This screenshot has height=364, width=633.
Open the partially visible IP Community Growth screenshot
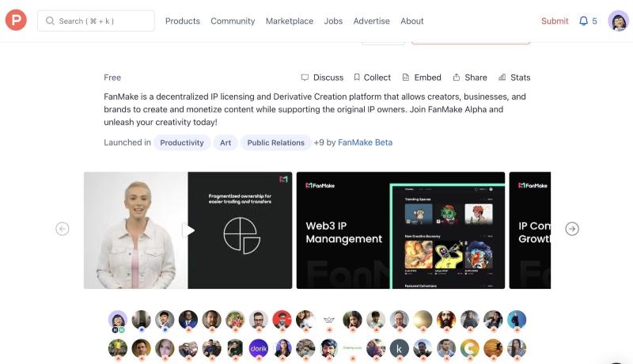coord(529,230)
